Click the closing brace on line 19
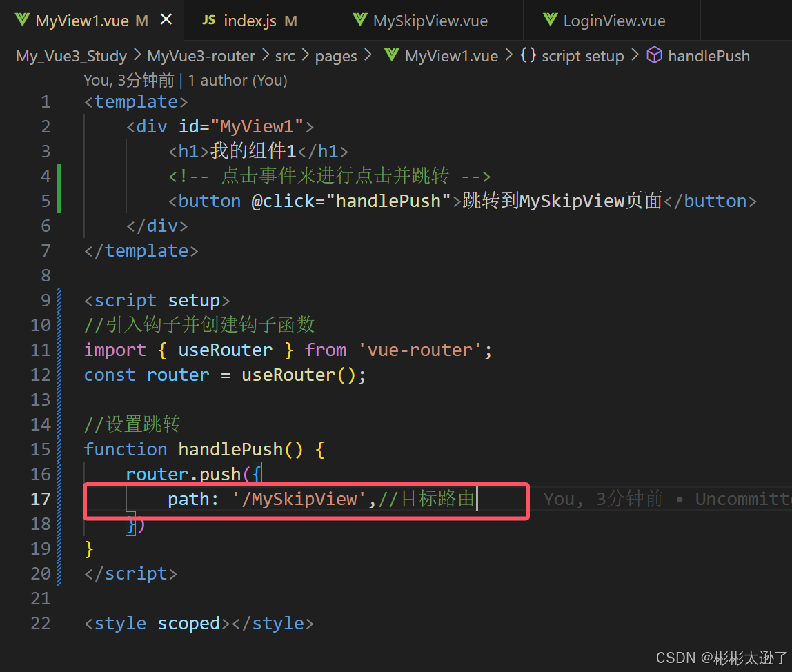This screenshot has width=792, height=672. 89,549
